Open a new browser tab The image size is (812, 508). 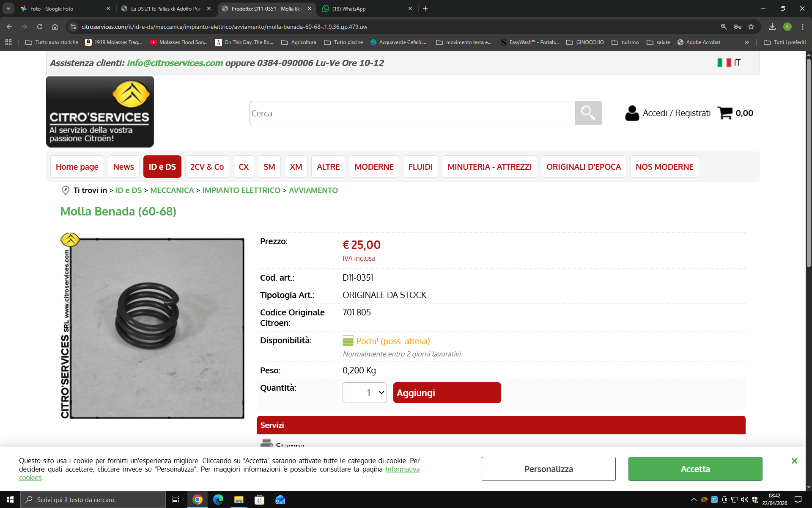coord(425,8)
